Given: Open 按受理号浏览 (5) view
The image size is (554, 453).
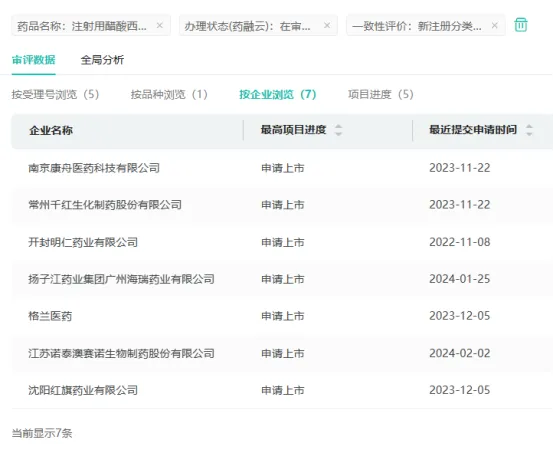Looking at the screenshot, I should pos(55,94).
